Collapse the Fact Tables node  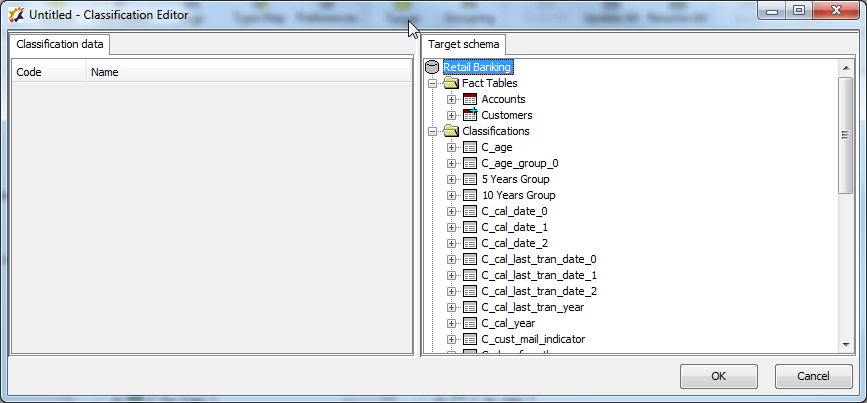(x=433, y=83)
